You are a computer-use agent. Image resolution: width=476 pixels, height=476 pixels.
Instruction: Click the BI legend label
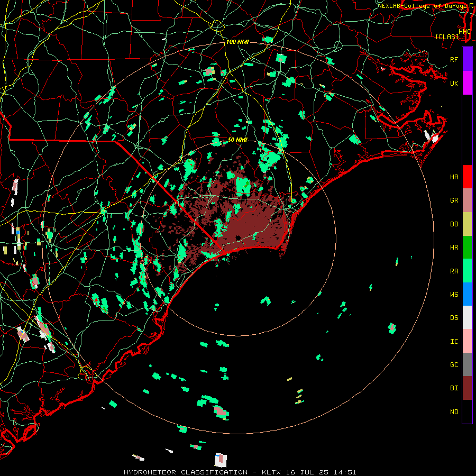[454, 388]
